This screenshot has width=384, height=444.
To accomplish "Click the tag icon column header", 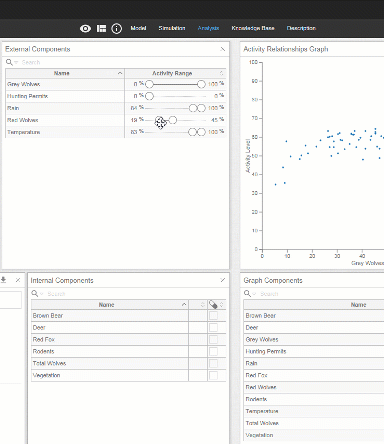I will (x=213, y=304).
